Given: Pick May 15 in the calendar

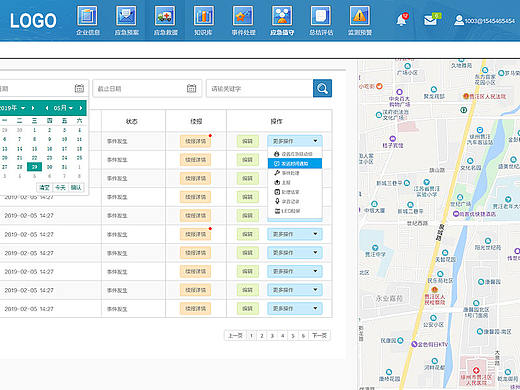Looking at the screenshot, I should pyautogui.click(x=34, y=149).
